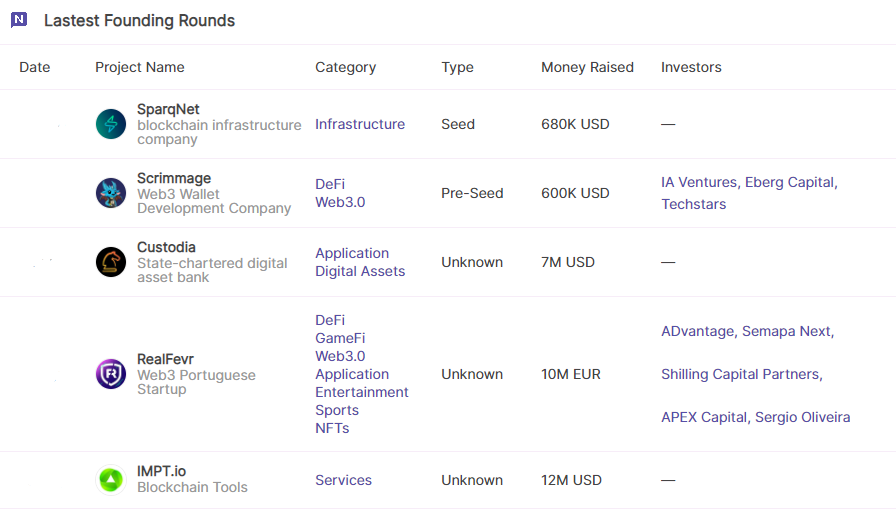Click the Seed type cell
Image resolution: width=896 pixels, height=511 pixels.
[x=458, y=124]
